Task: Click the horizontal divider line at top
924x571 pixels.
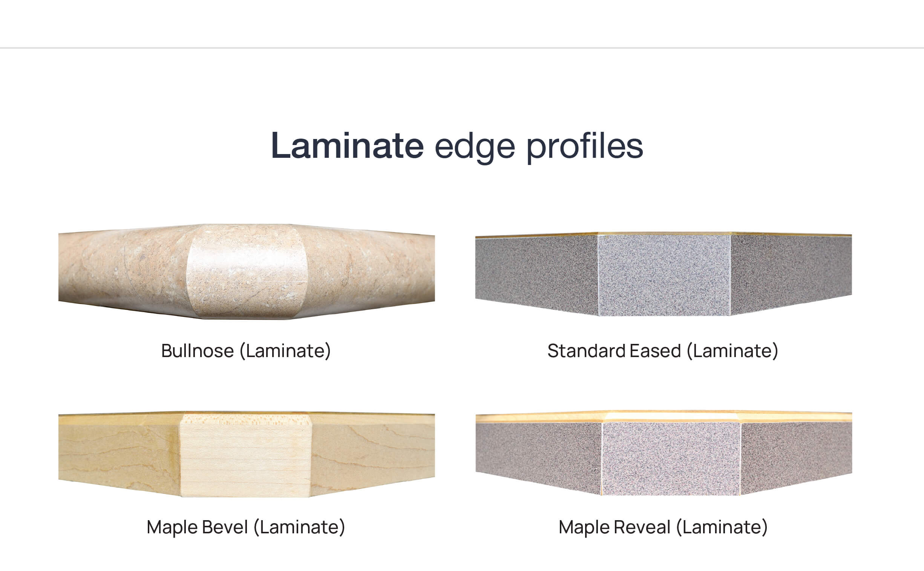Action: 462,48
